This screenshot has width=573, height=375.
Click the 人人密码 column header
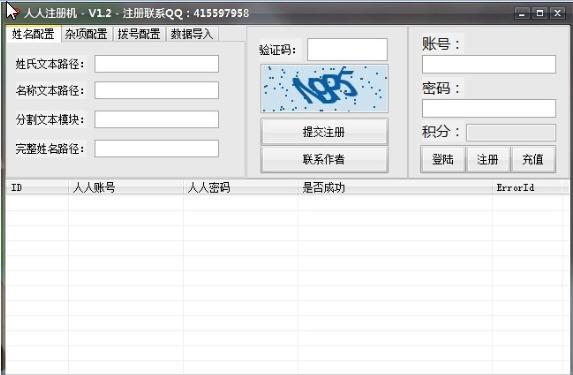240,188
